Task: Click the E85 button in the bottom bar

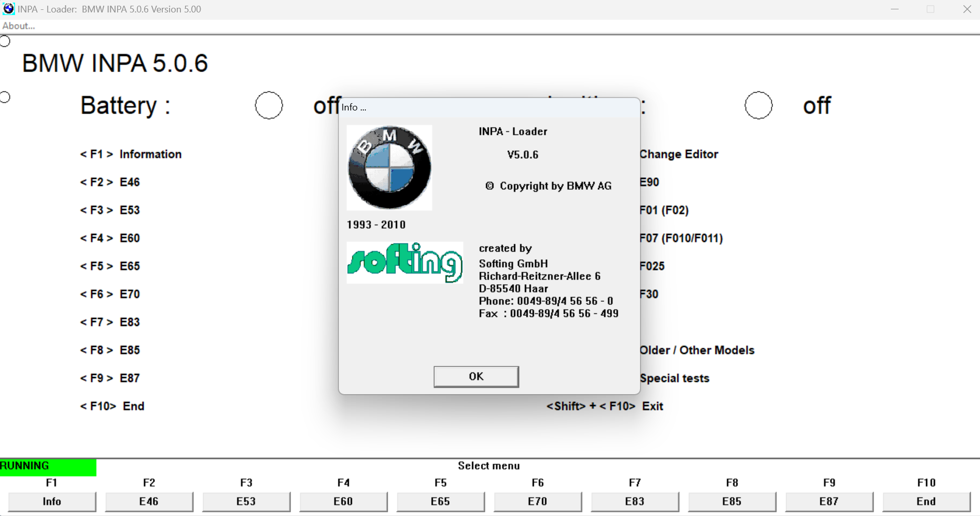Action: tap(732, 501)
